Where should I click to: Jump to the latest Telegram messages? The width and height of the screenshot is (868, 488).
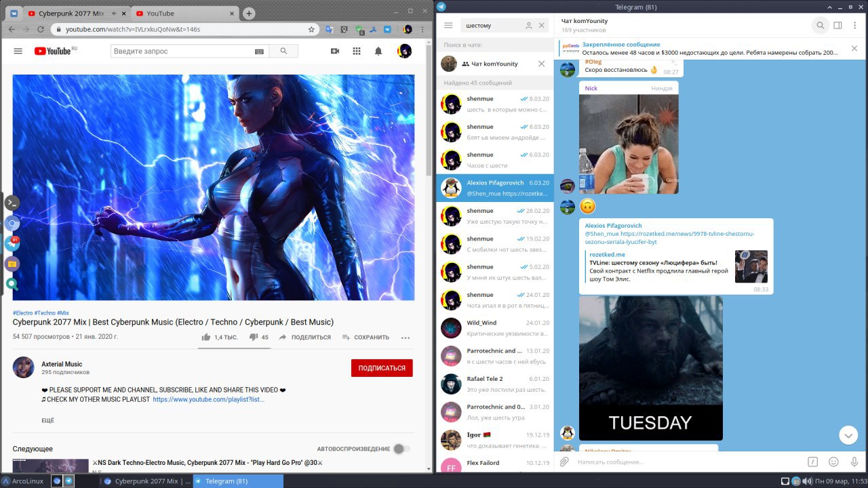[x=848, y=435]
